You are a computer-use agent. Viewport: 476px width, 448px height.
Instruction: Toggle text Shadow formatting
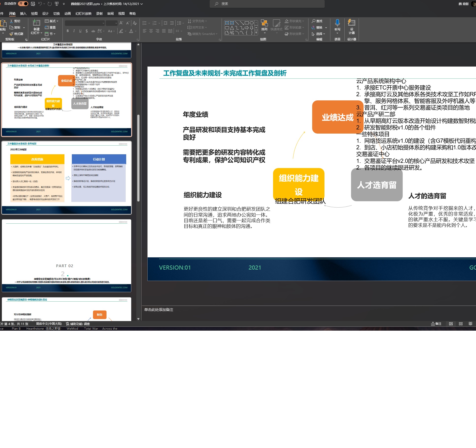point(87,31)
